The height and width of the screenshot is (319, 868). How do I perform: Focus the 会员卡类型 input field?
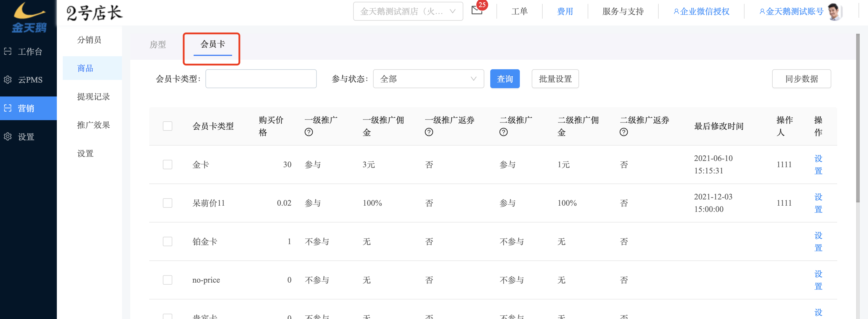pos(261,79)
